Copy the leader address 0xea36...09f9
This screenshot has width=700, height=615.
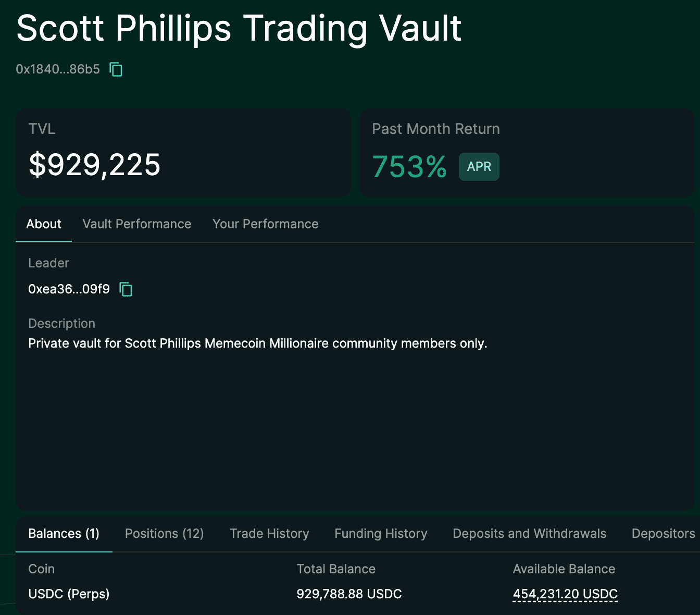point(126,289)
